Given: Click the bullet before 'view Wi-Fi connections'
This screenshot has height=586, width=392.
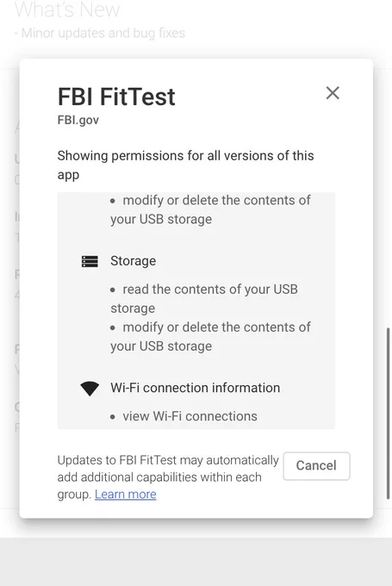Looking at the screenshot, I should 113,417.
